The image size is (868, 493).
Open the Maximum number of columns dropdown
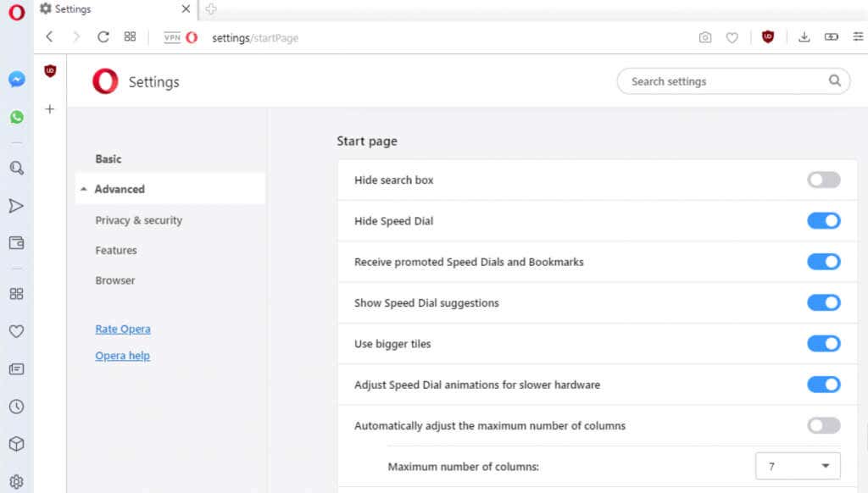click(798, 466)
